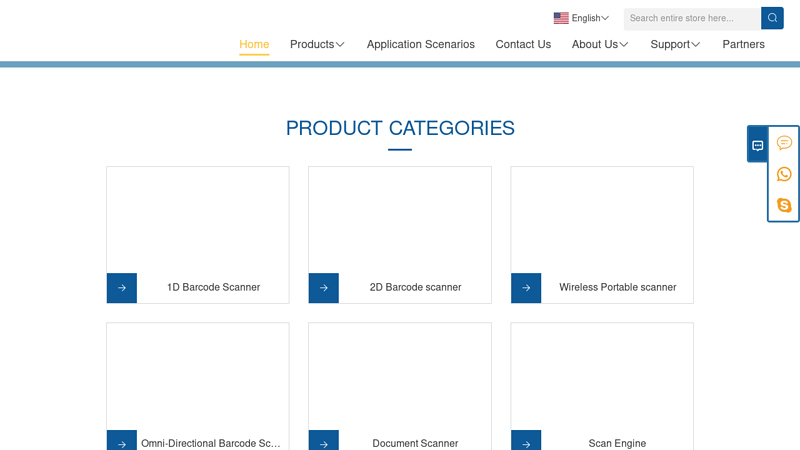Open the live chat bubble icon
Viewport: 800px width, 450px height.
[784, 143]
